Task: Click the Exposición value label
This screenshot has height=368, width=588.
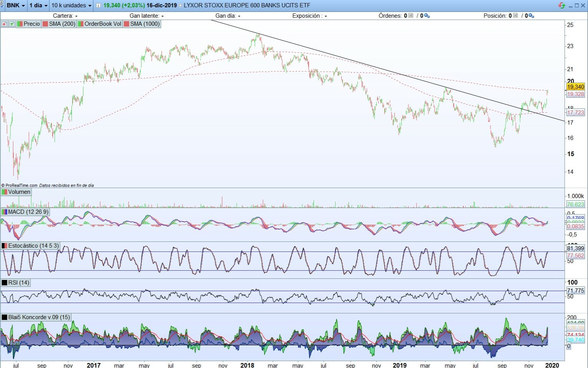Action: click(309, 16)
